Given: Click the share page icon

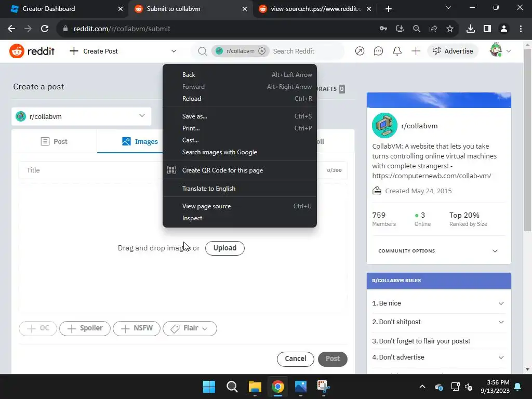Looking at the screenshot, I should click(433, 29).
